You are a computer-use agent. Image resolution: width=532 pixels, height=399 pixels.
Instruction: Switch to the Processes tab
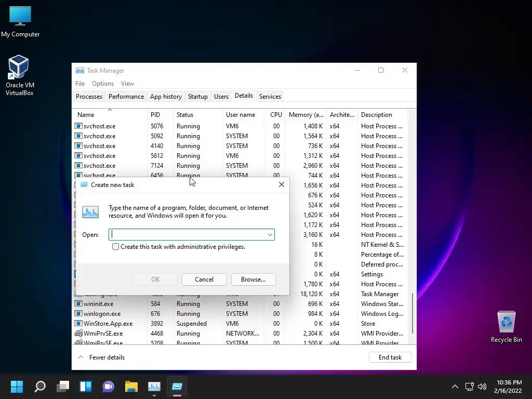[89, 96]
